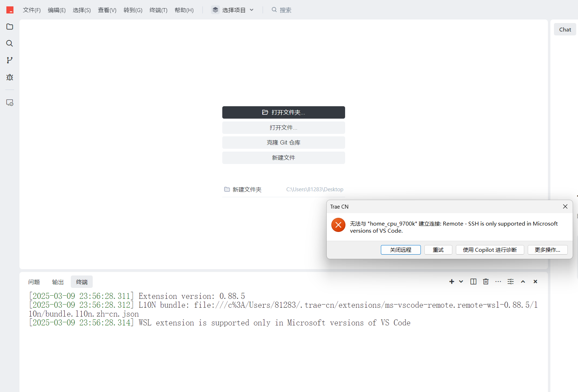Image resolution: width=578 pixels, height=392 pixels.
Task: Kill terminal with trash icon
Action: (x=486, y=282)
